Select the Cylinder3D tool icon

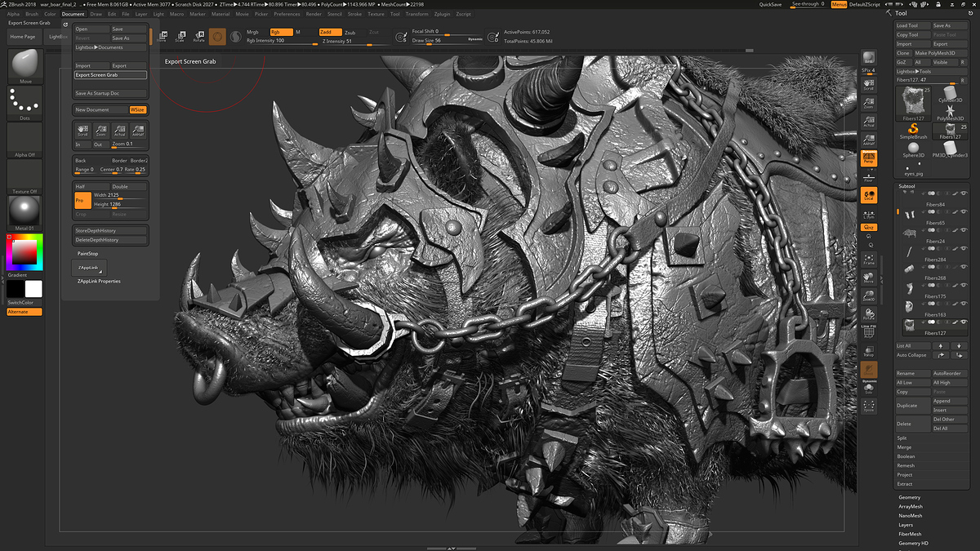point(951,93)
